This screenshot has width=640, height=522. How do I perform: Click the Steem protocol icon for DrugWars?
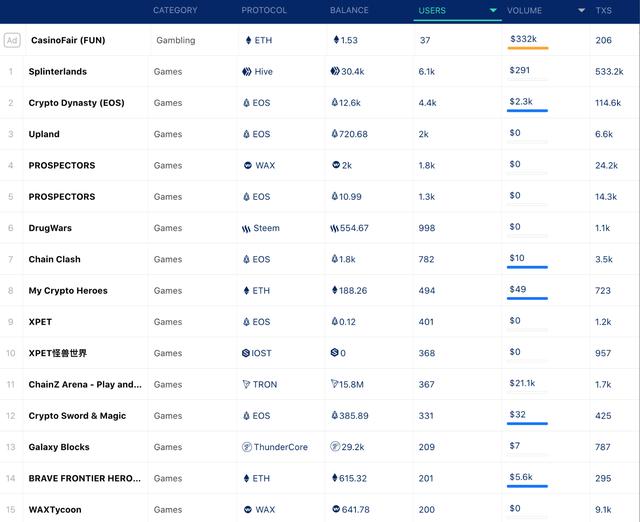click(246, 229)
